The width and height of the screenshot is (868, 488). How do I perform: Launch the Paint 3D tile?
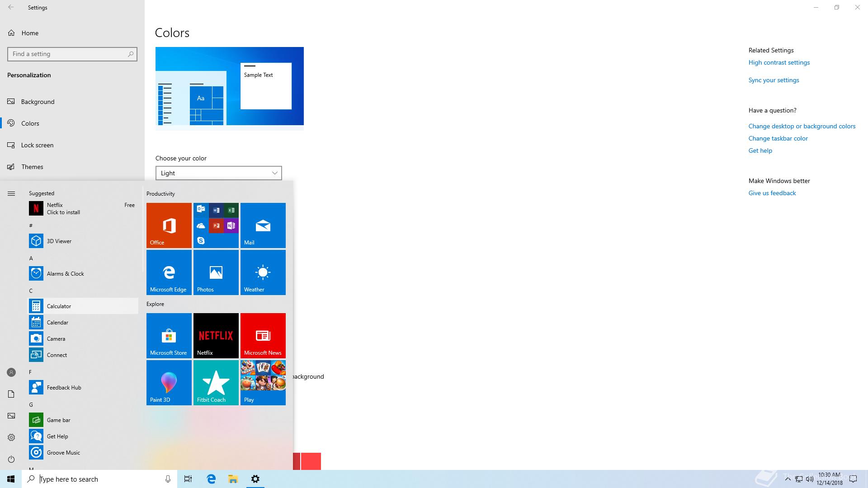pyautogui.click(x=169, y=383)
